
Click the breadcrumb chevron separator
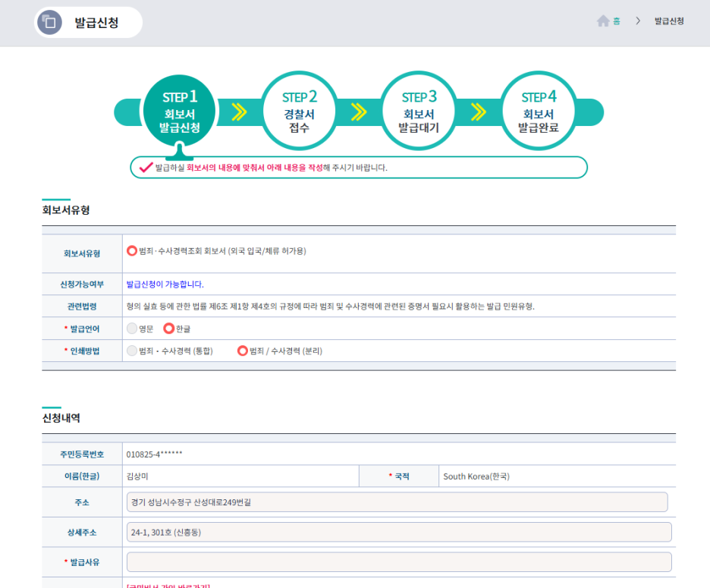point(637,20)
